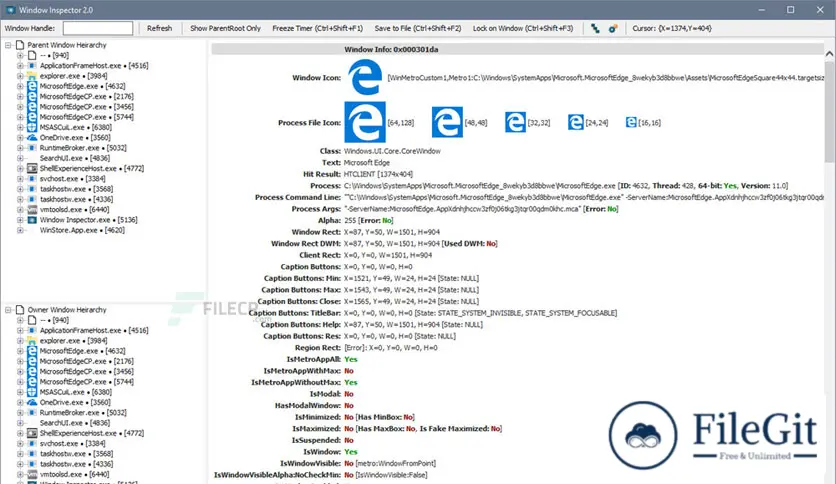Expand explorer.exe 3984 node in Parent hierarchy
Image resolution: width=836 pixels, height=484 pixels.
(x=20, y=76)
